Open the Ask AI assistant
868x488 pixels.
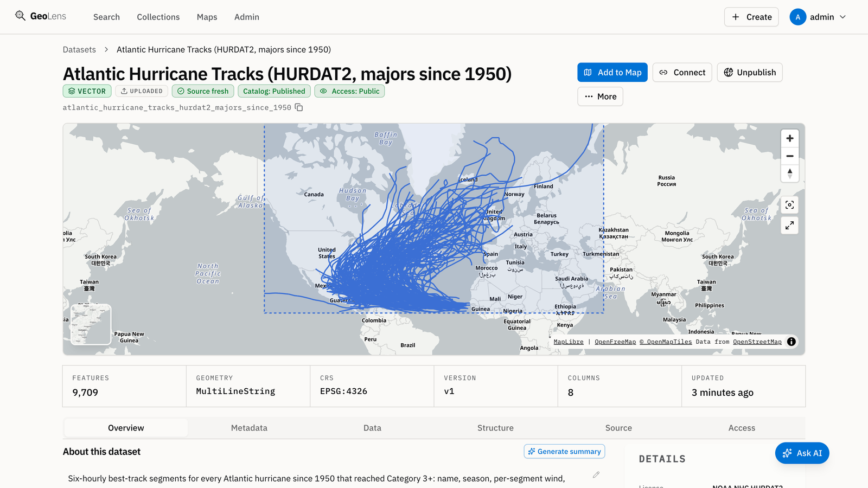click(x=802, y=453)
